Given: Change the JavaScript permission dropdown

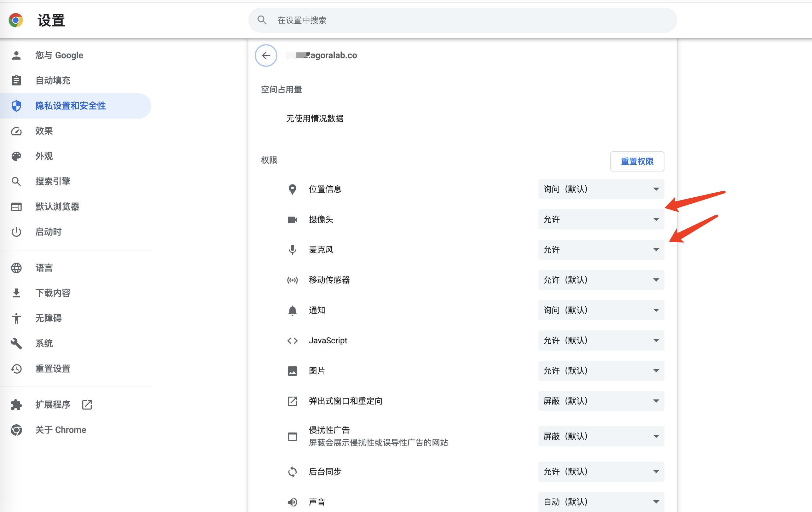Looking at the screenshot, I should (601, 341).
